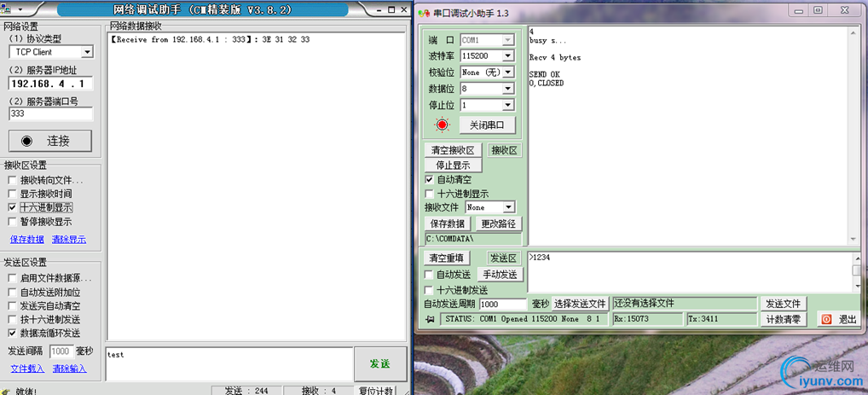The image size is (868, 395).
Task: Click the 清除显示 link
Action: 69,240
